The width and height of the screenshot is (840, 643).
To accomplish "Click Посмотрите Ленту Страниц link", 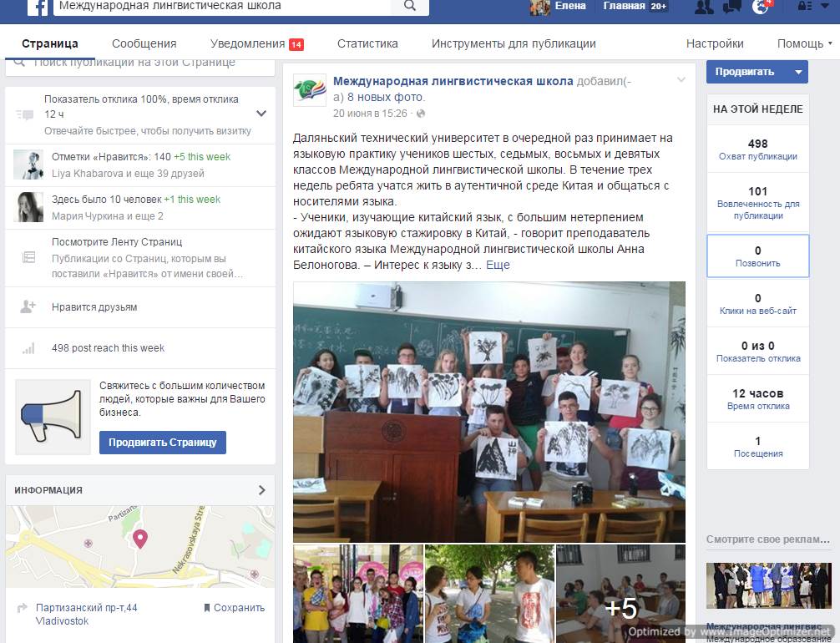I will [117, 242].
